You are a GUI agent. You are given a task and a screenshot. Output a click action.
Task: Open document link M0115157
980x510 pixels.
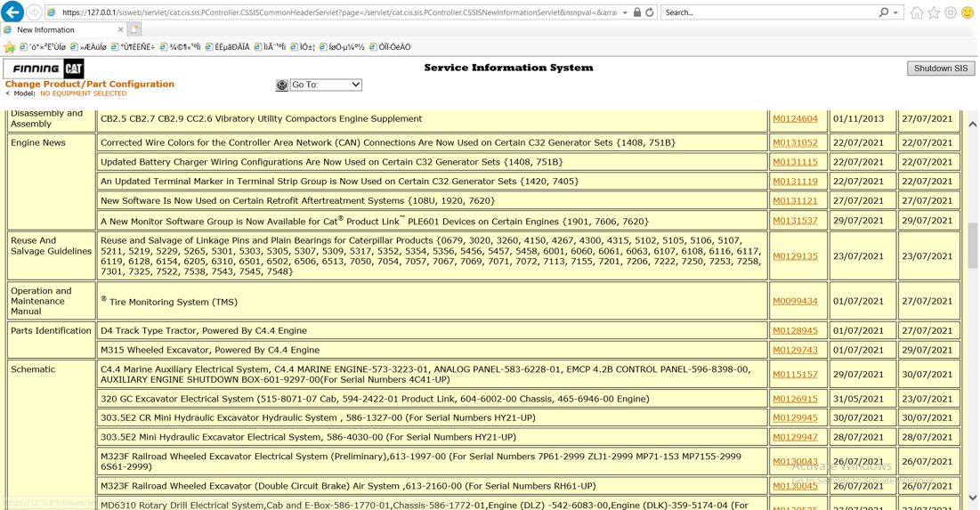click(x=795, y=375)
